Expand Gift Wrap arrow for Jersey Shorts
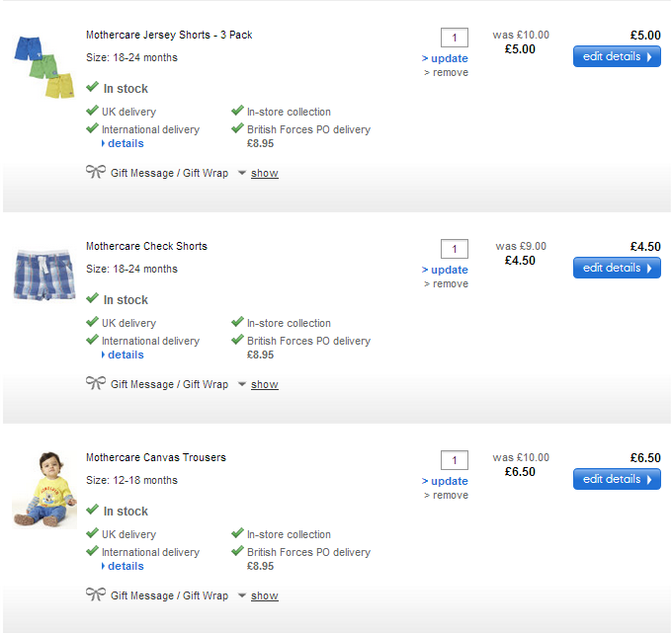Image resolution: width=672 pixels, height=633 pixels. tap(241, 174)
